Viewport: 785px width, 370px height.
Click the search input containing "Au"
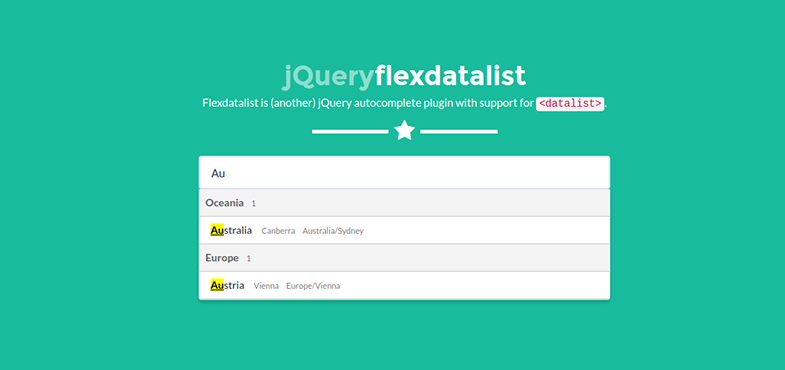(404, 173)
